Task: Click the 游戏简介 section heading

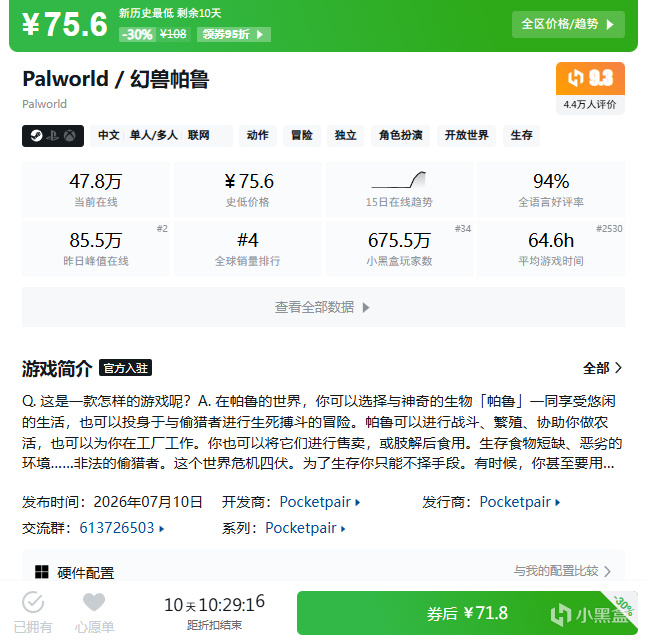Action: [57, 368]
